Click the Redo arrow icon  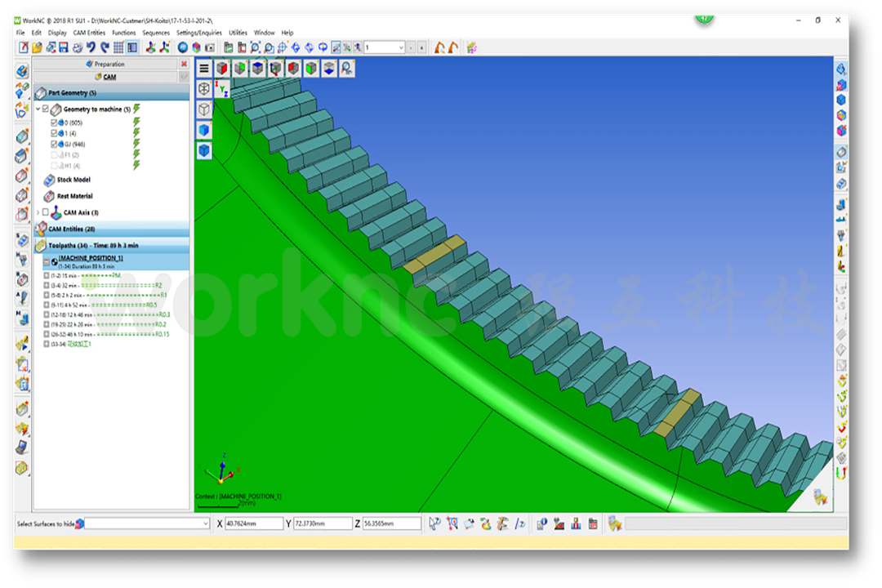(x=105, y=48)
